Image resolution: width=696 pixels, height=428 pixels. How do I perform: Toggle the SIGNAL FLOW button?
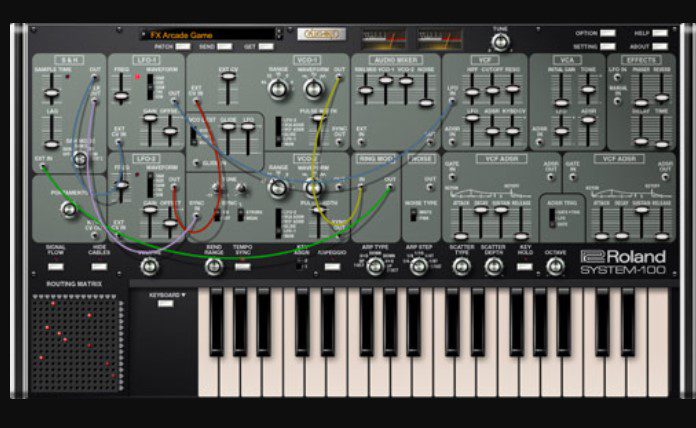(x=55, y=266)
